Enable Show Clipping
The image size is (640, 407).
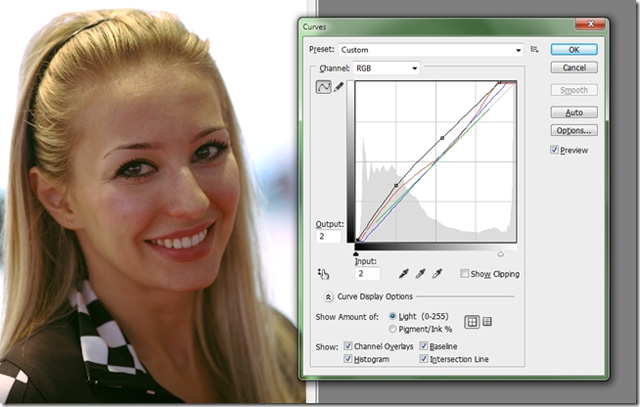point(464,274)
